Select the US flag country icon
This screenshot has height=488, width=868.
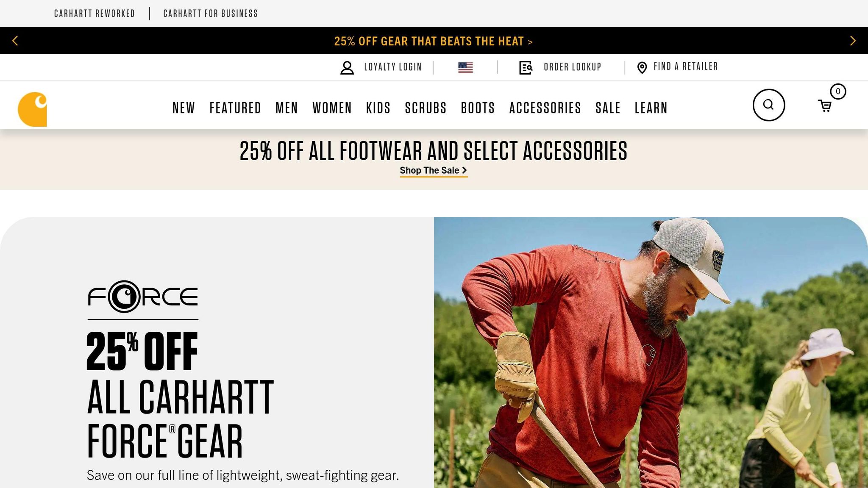[465, 68]
